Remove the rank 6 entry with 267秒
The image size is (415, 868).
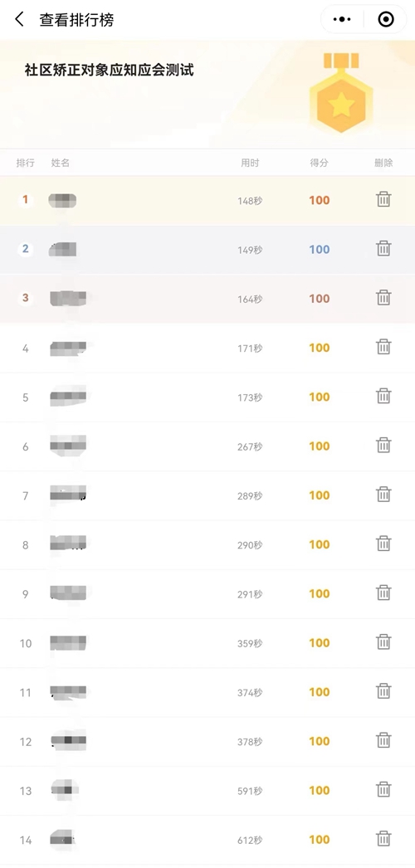383,446
